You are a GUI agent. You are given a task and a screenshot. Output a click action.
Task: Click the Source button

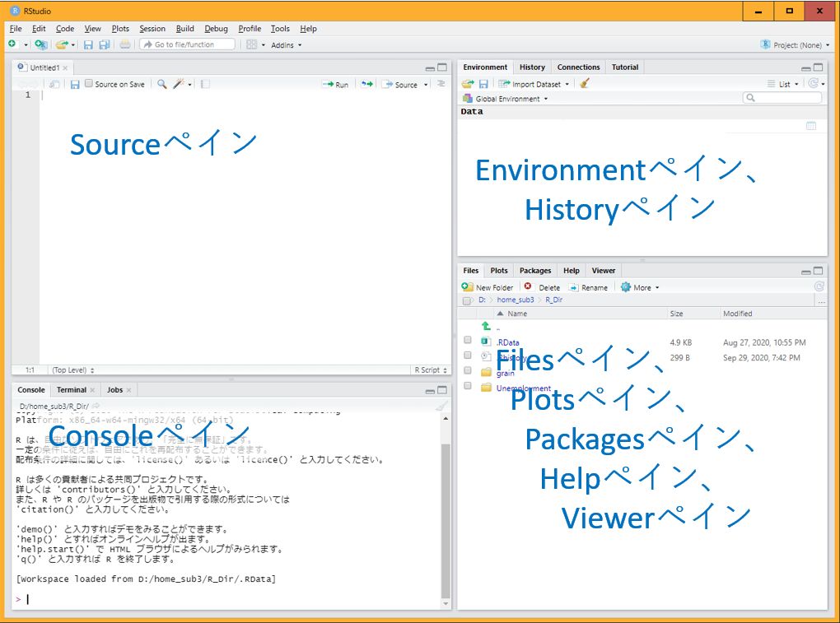tap(399, 84)
